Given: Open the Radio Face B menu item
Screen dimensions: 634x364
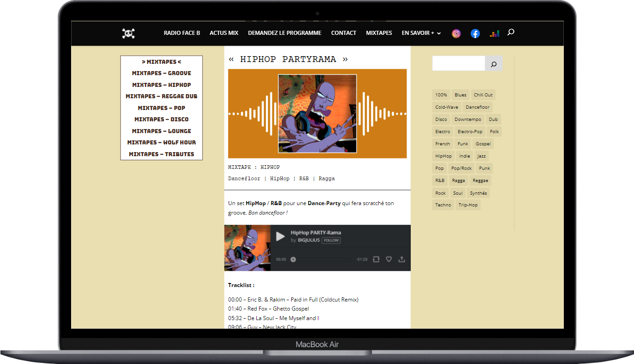Looking at the screenshot, I should 182,33.
